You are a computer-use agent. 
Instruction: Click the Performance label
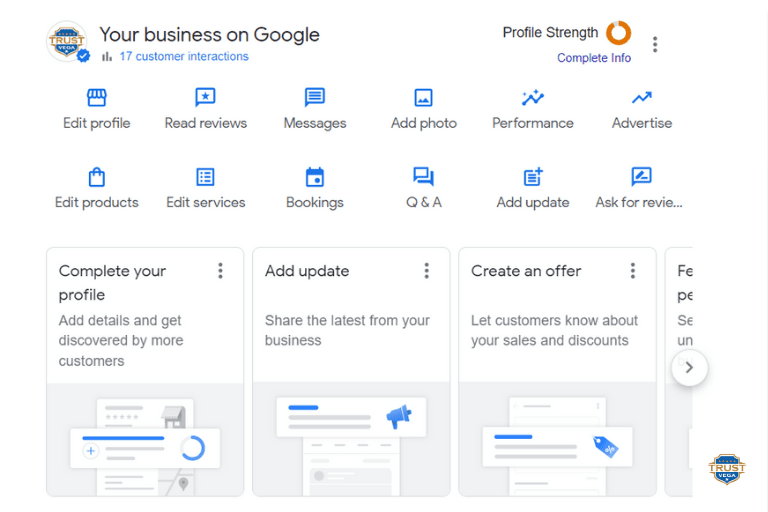pyautogui.click(x=533, y=123)
